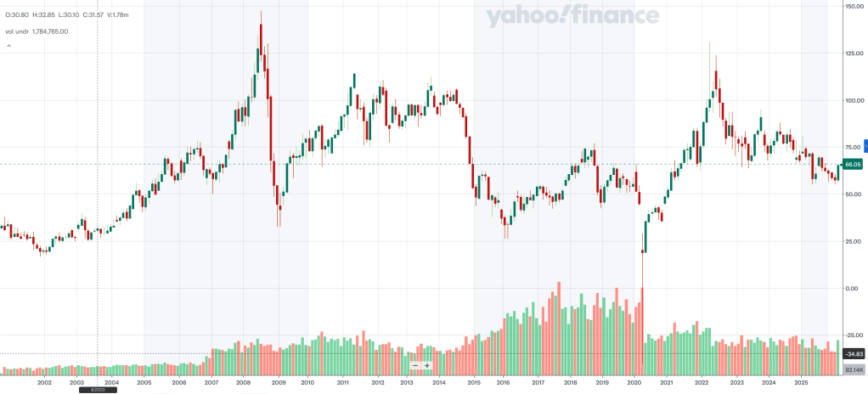Viewport: 868px width, 394px height.
Task: Select the 2020 year label on time axis
Action: [x=634, y=383]
